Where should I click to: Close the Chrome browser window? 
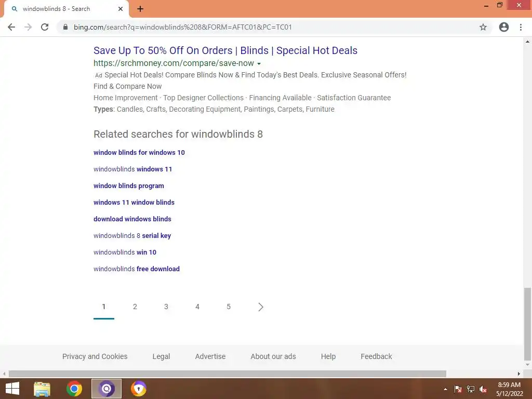519,5
